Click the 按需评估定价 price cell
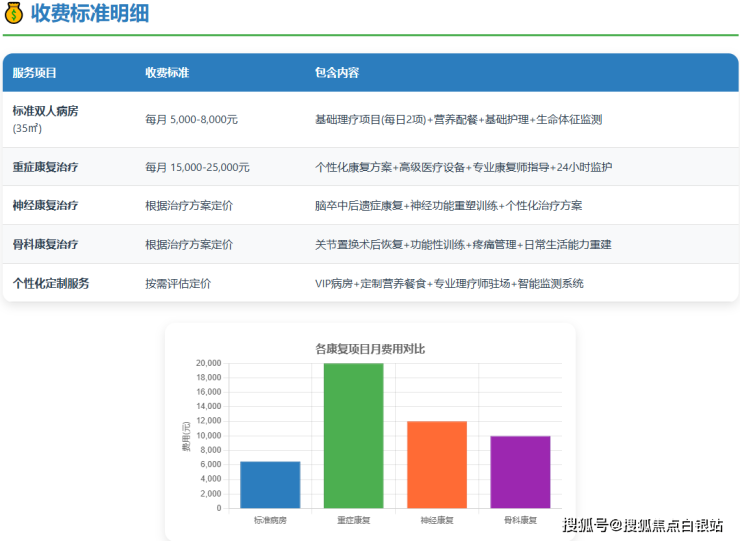Viewport: 740px width, 541px height. point(178,283)
